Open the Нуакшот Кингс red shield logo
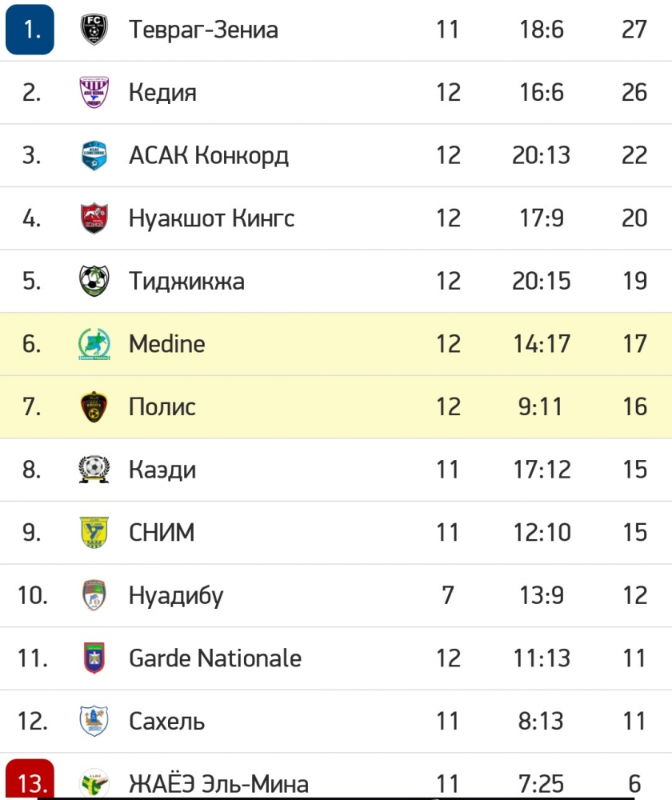The width and height of the screenshot is (672, 800). tap(94, 218)
